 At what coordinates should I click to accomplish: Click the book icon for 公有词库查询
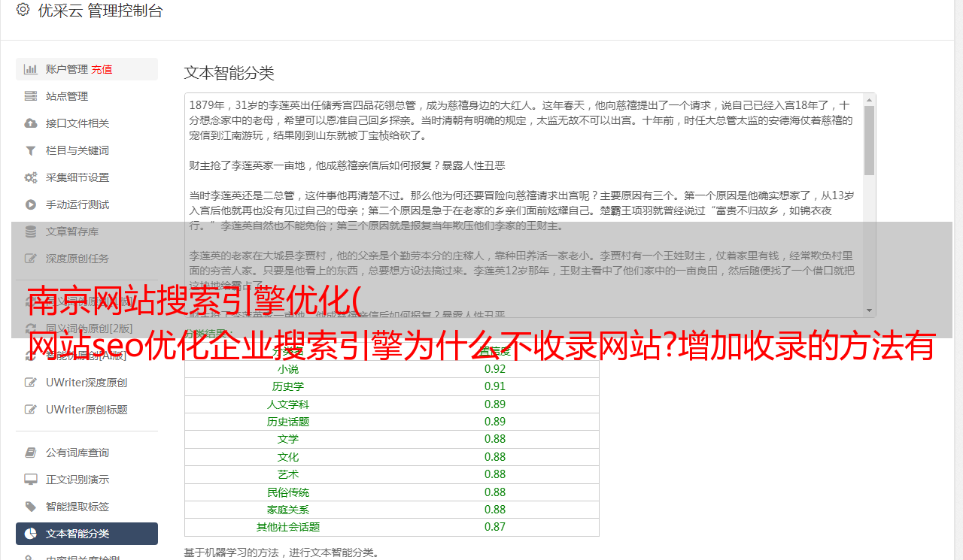31,453
